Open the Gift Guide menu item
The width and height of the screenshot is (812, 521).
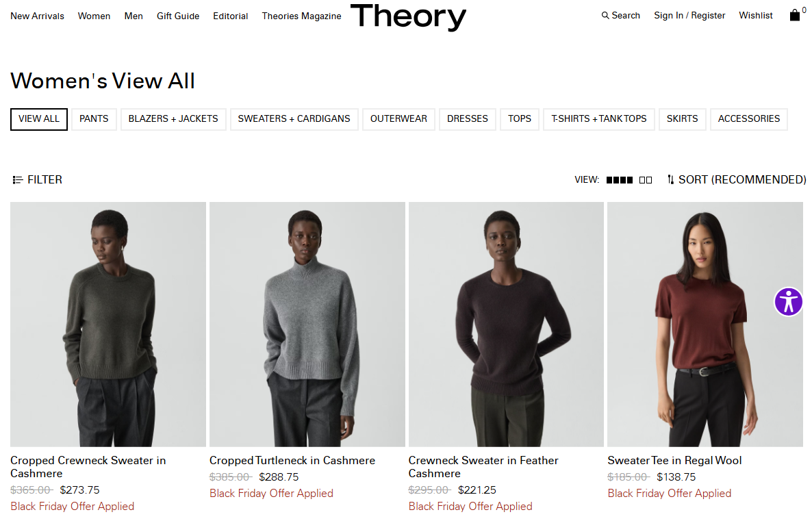coord(177,16)
